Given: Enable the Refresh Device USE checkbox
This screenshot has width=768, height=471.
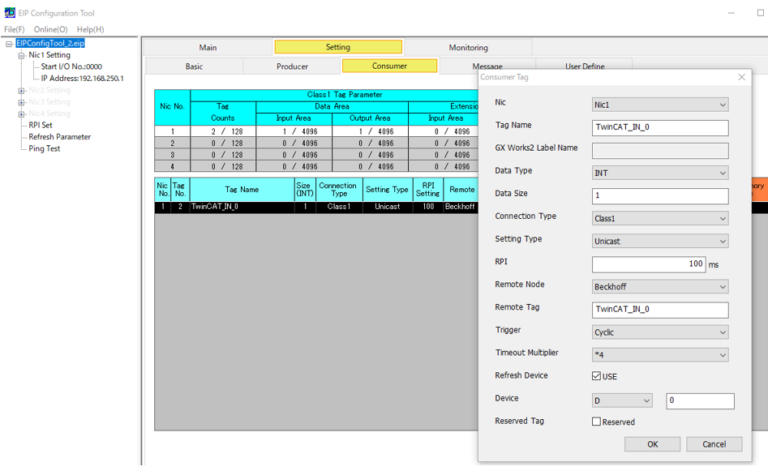Looking at the screenshot, I should (x=597, y=376).
